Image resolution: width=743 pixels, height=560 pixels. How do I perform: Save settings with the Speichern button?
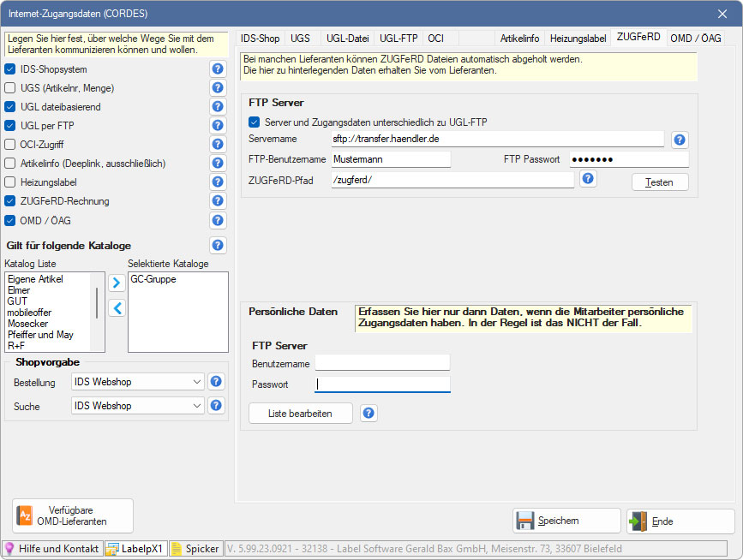(566, 521)
